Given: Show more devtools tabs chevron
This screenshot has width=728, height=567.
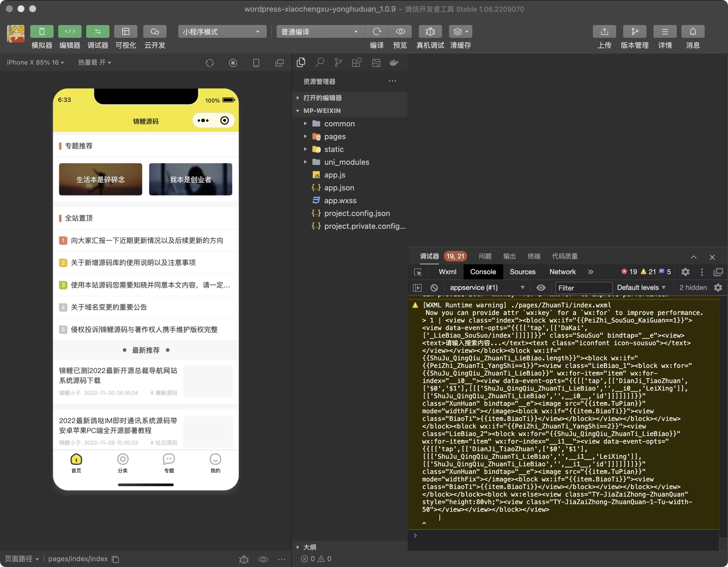Looking at the screenshot, I should point(591,272).
